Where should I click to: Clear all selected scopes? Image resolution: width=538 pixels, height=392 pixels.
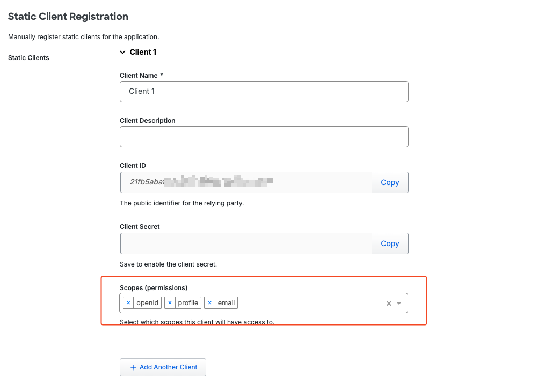tap(389, 304)
